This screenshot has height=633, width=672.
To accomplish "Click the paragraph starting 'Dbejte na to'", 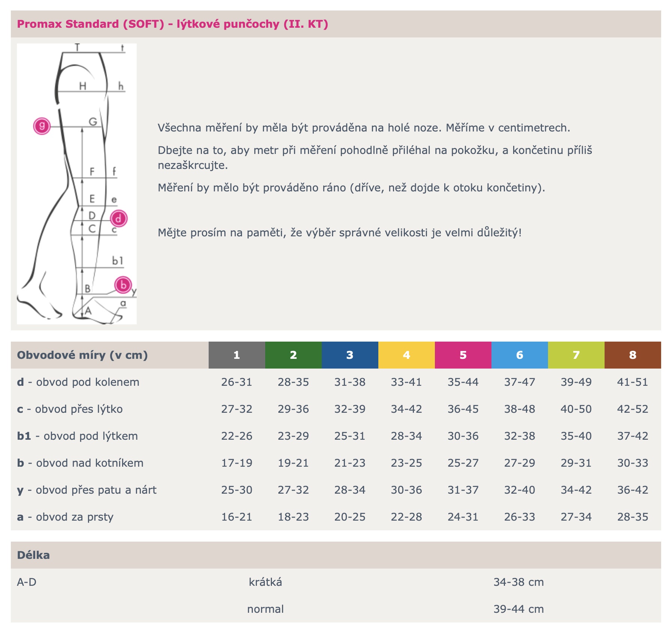I will tap(375, 158).
